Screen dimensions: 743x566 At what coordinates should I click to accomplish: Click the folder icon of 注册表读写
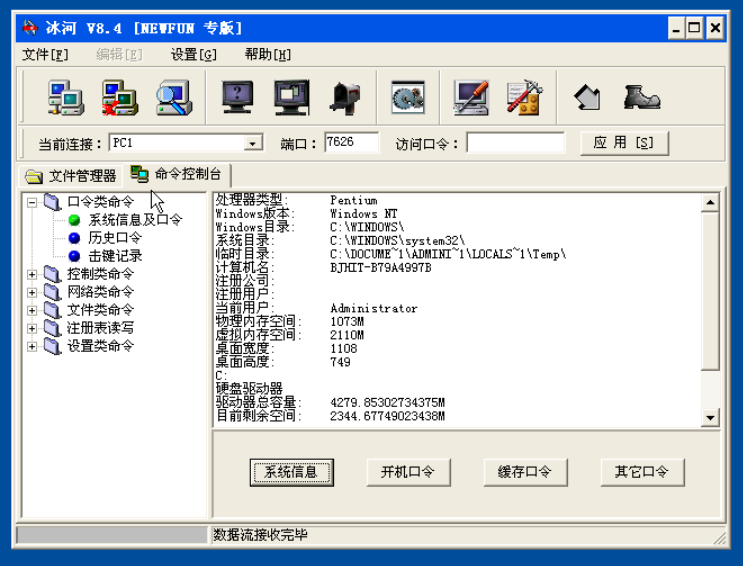tap(52, 328)
